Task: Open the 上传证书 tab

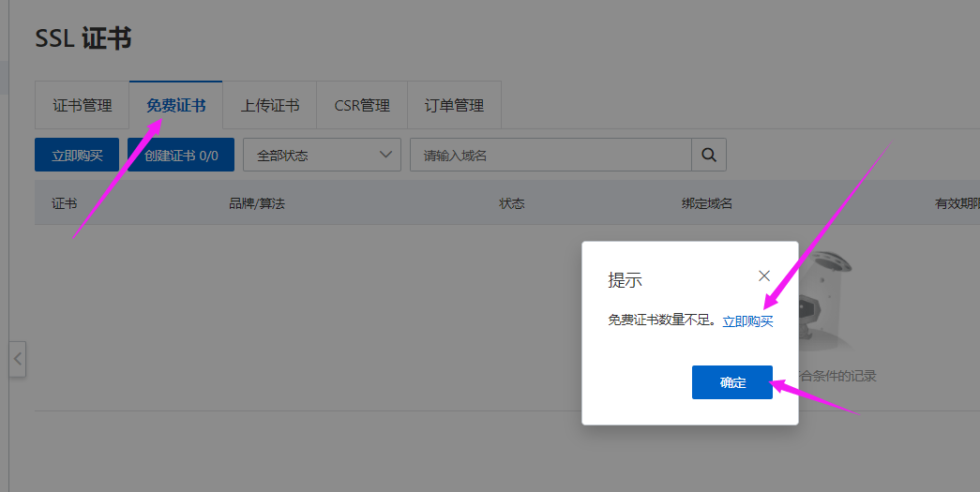Action: (270, 105)
